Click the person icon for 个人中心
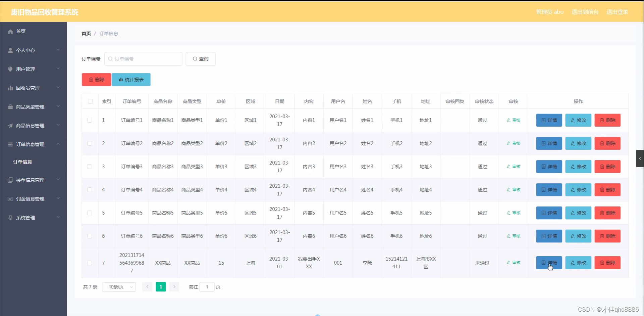This screenshot has width=644, height=316. (x=10, y=50)
